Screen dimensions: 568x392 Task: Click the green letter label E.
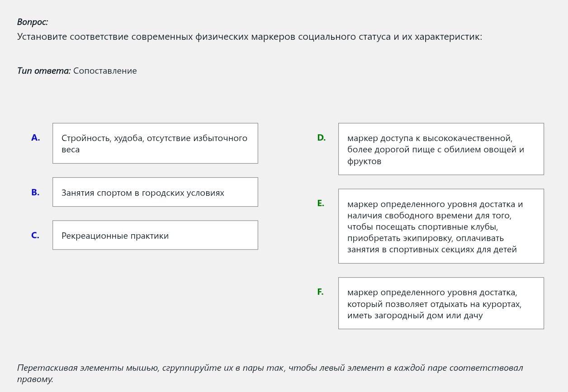point(321,203)
